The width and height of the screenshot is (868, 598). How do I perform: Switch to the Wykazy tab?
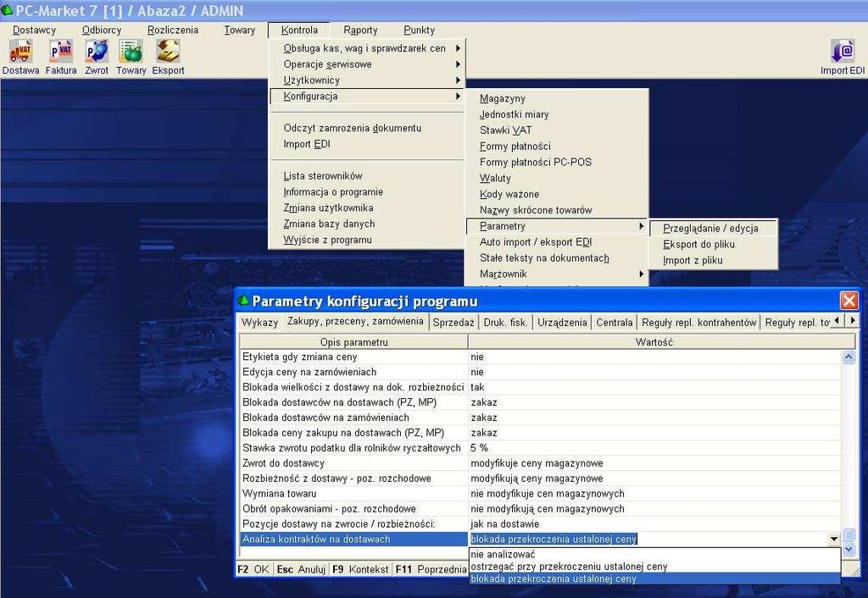pyautogui.click(x=259, y=323)
